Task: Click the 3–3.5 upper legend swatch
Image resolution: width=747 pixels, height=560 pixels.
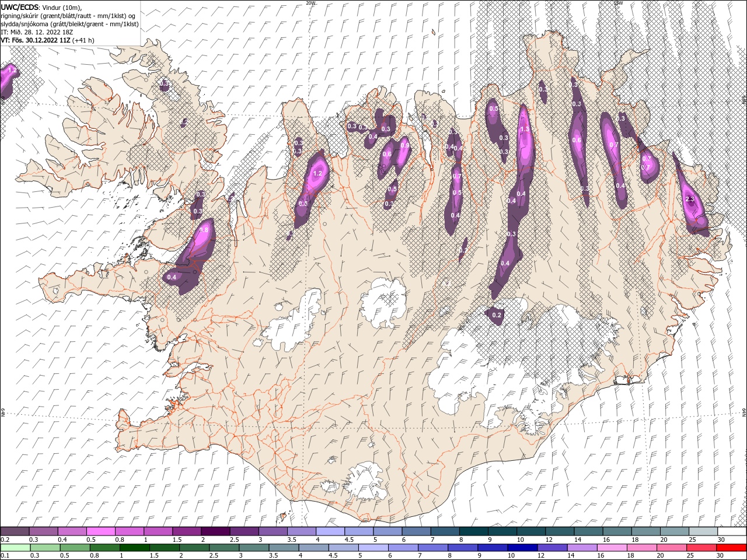Action: 273,532
